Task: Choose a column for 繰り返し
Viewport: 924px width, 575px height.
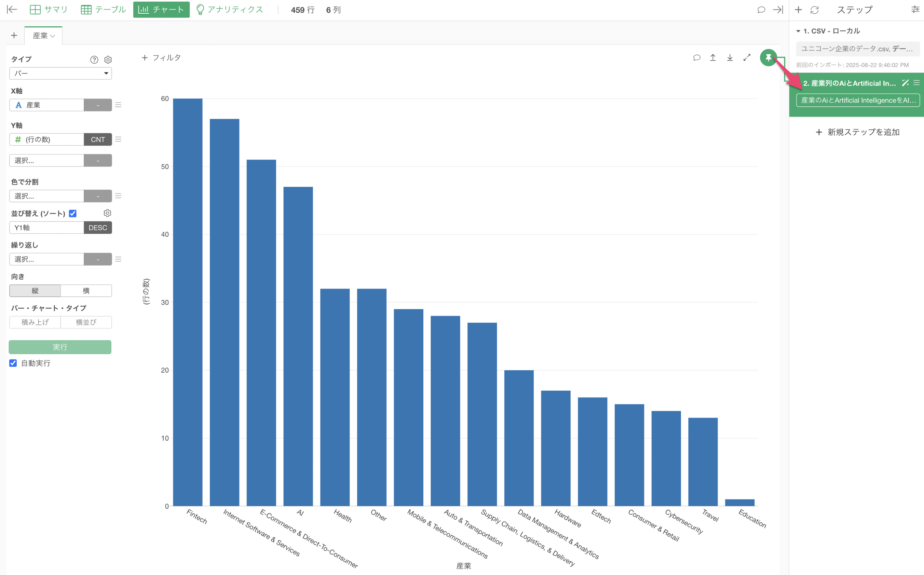Action: point(46,259)
